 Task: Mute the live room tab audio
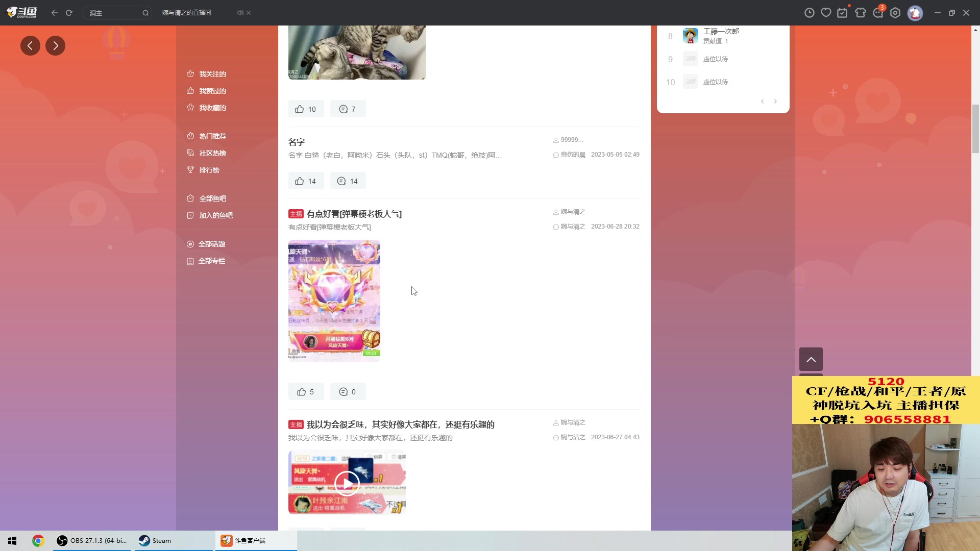point(240,13)
